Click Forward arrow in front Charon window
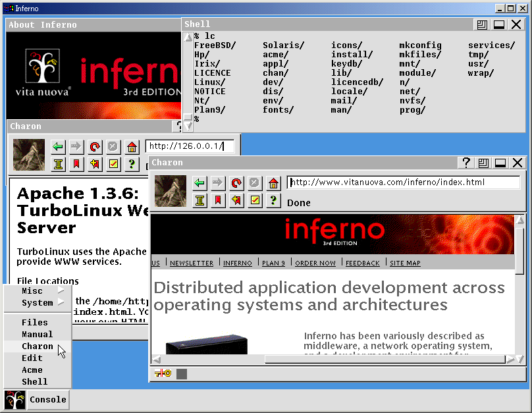Viewport: 532px width, 413px height. click(217, 183)
